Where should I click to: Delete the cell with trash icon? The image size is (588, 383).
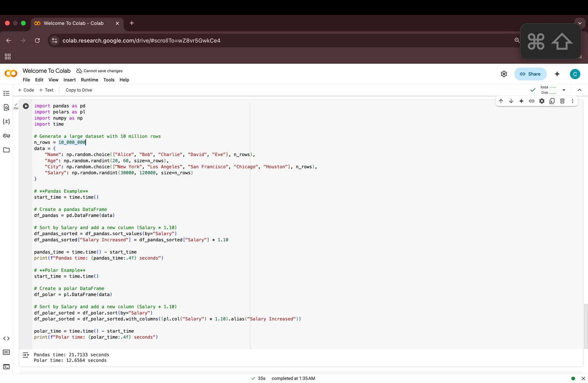tap(562, 101)
